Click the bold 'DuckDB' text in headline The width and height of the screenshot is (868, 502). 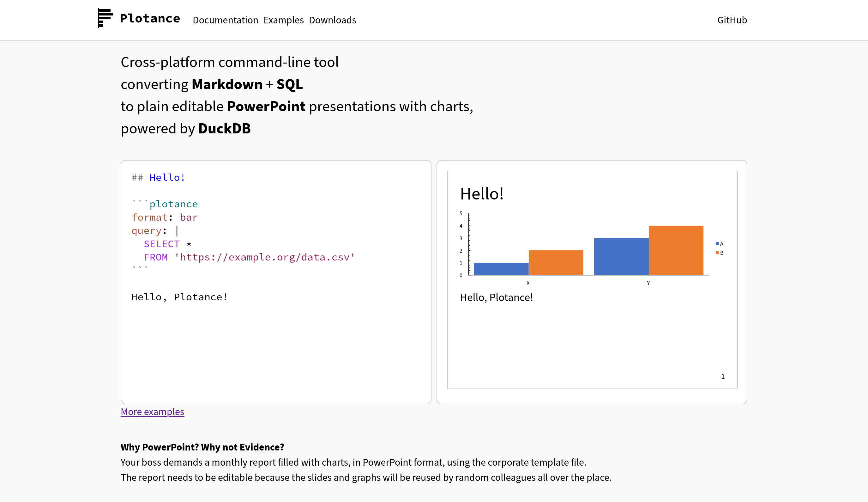225,129
